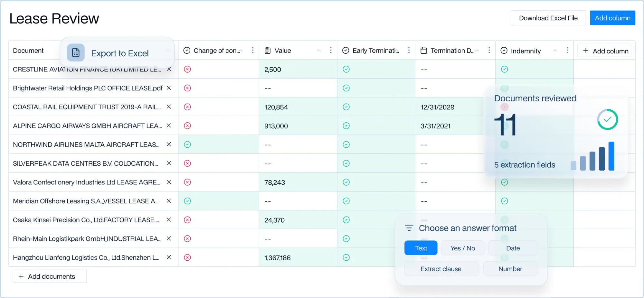Viewport: 644px width, 298px height.
Task: Click the blue Add column button
Action: coord(612,18)
